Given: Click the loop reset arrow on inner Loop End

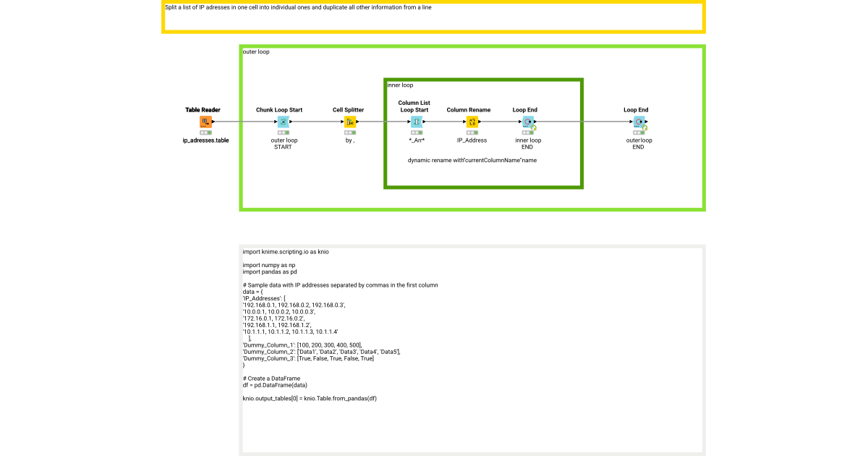Looking at the screenshot, I should tap(532, 127).
